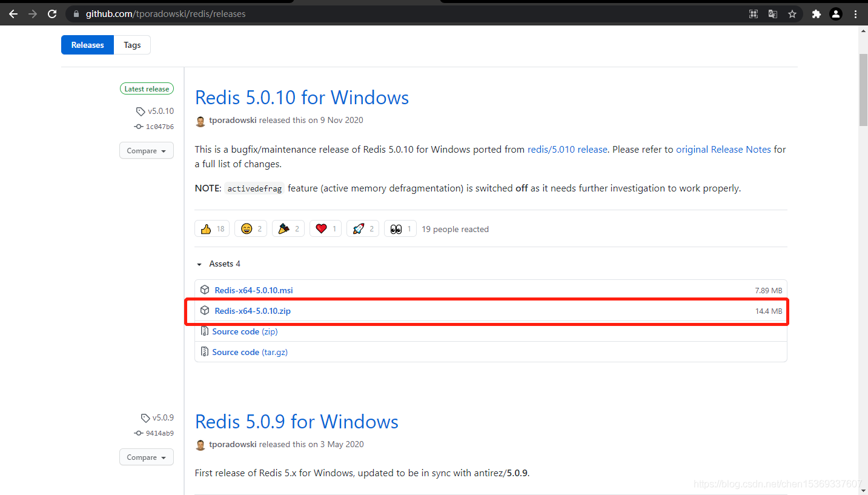The height and width of the screenshot is (495, 868).
Task: Click tporadowski's profile avatar
Action: [x=200, y=121]
